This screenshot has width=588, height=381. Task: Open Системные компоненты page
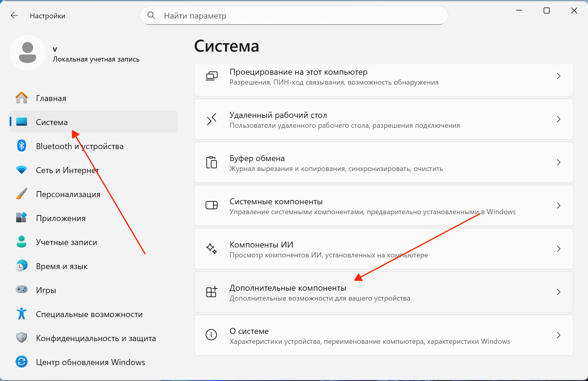tap(384, 205)
